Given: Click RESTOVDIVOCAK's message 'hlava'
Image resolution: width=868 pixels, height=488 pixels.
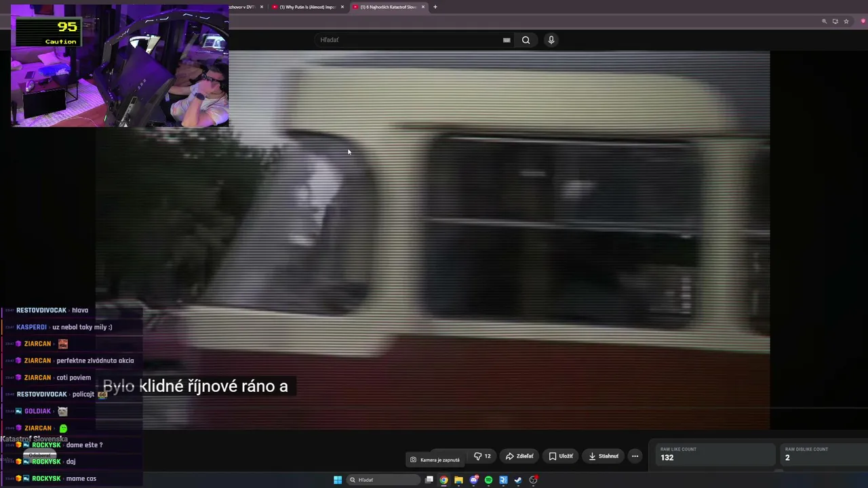Looking at the screenshot, I should [80, 310].
